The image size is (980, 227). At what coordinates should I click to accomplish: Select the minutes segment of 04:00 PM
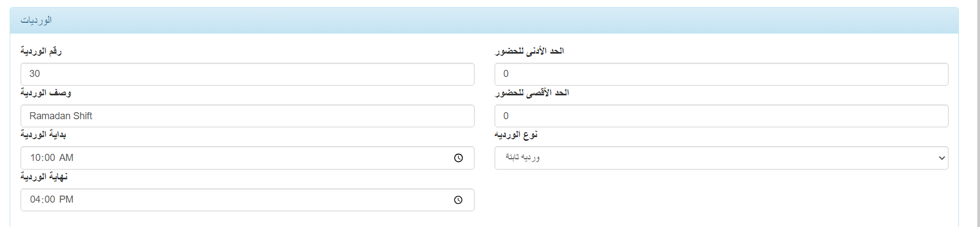pyautogui.click(x=50, y=200)
